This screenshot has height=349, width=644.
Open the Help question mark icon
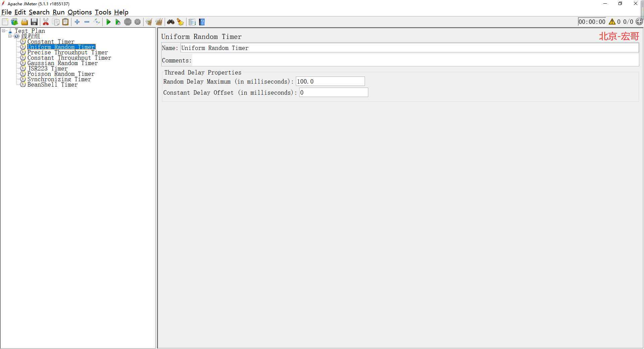point(202,22)
